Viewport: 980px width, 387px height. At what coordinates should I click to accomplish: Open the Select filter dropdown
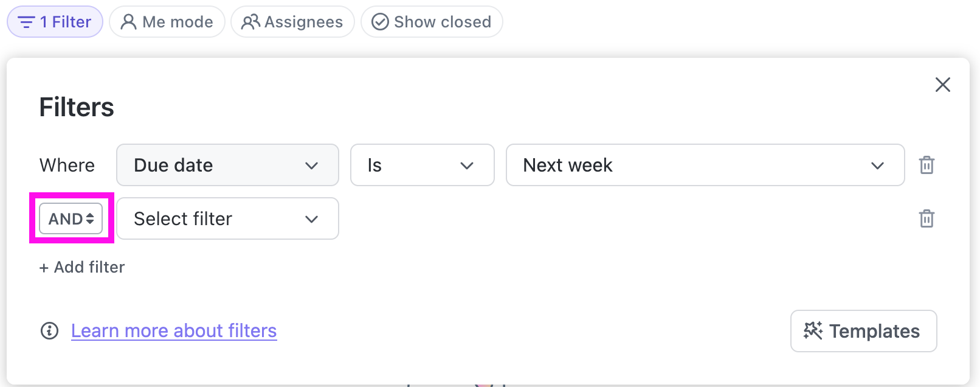227,218
